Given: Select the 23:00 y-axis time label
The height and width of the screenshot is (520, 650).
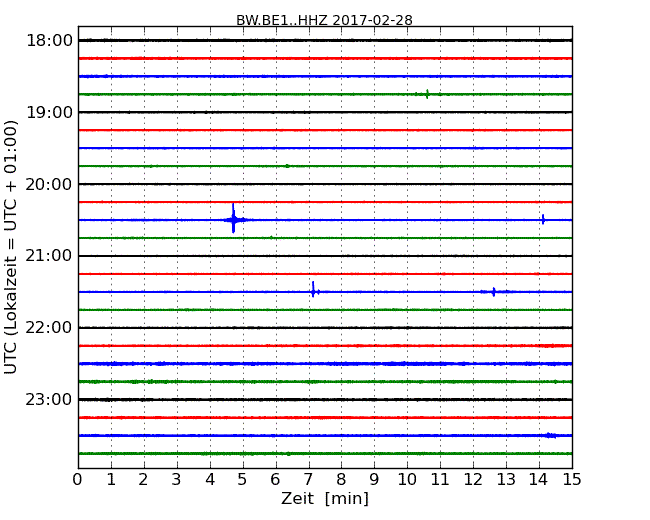Looking at the screenshot, I should [x=49, y=399].
